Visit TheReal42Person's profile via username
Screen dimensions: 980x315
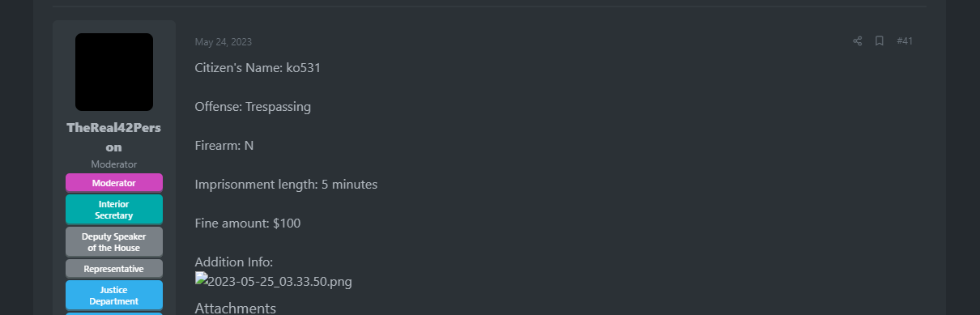click(114, 138)
